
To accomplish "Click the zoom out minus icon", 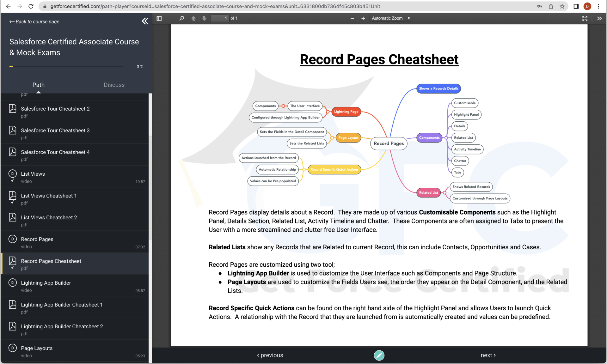I will [352, 18].
